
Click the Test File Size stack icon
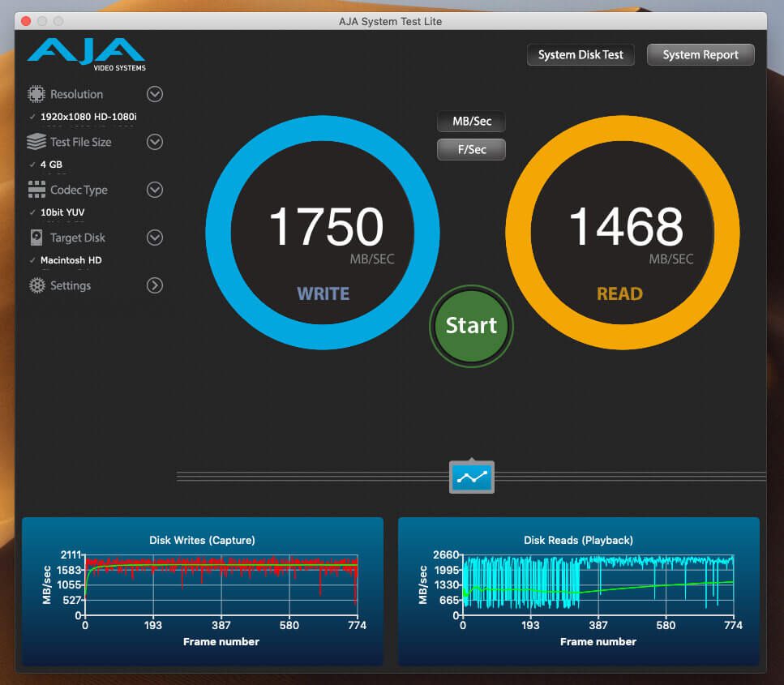coord(36,142)
